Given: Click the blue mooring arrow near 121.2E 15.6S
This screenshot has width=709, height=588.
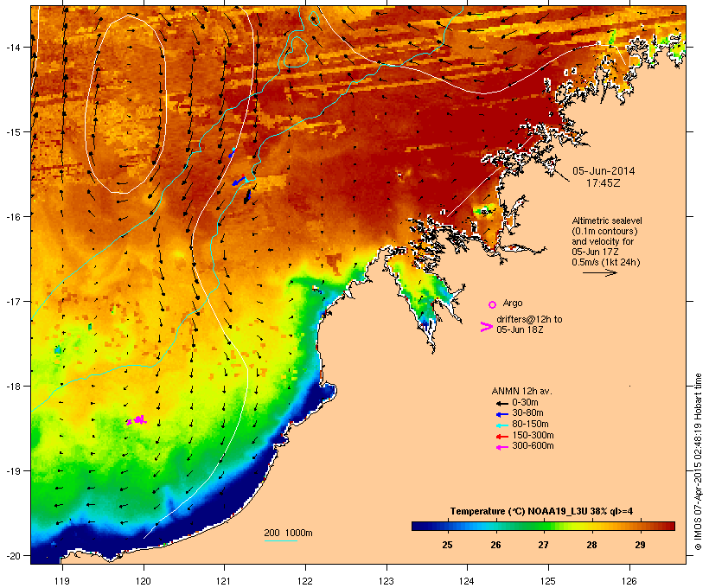Looking at the screenshot, I should pos(239,181).
